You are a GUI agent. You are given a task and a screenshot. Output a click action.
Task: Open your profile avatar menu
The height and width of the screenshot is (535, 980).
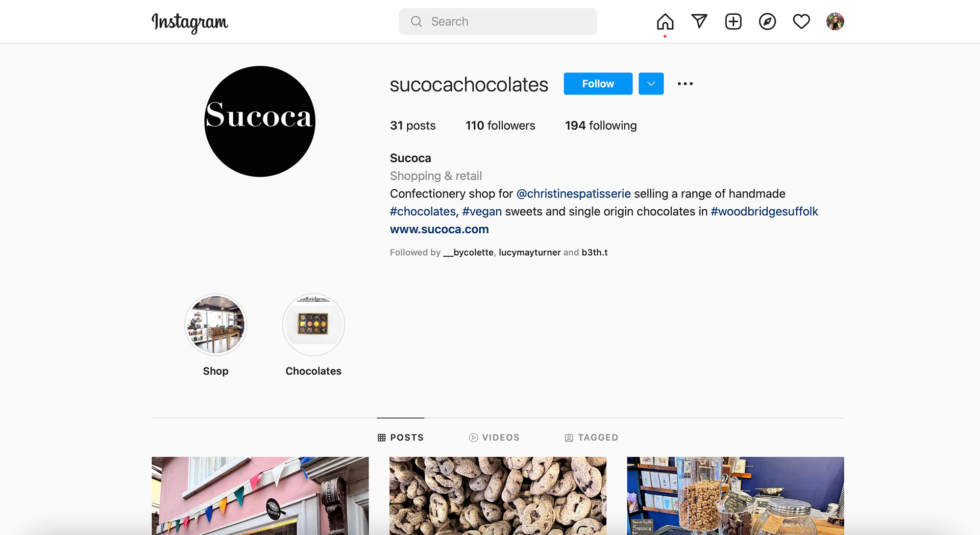point(835,21)
